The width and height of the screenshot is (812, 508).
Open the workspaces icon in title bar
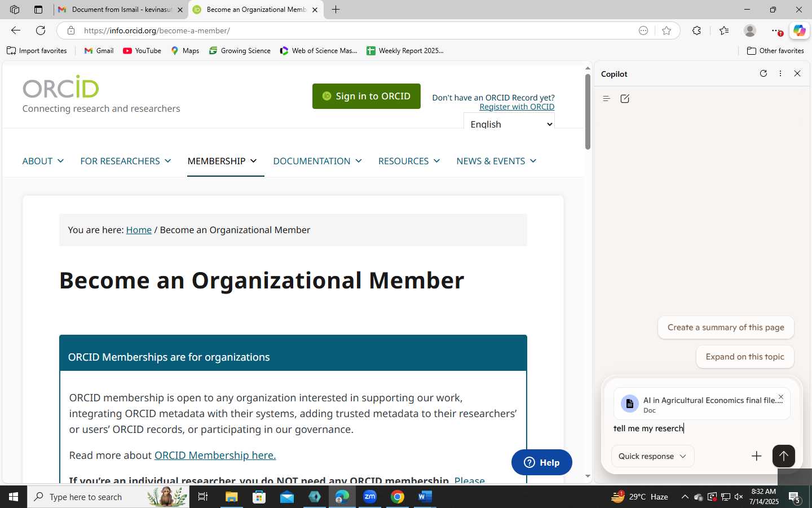click(x=15, y=10)
